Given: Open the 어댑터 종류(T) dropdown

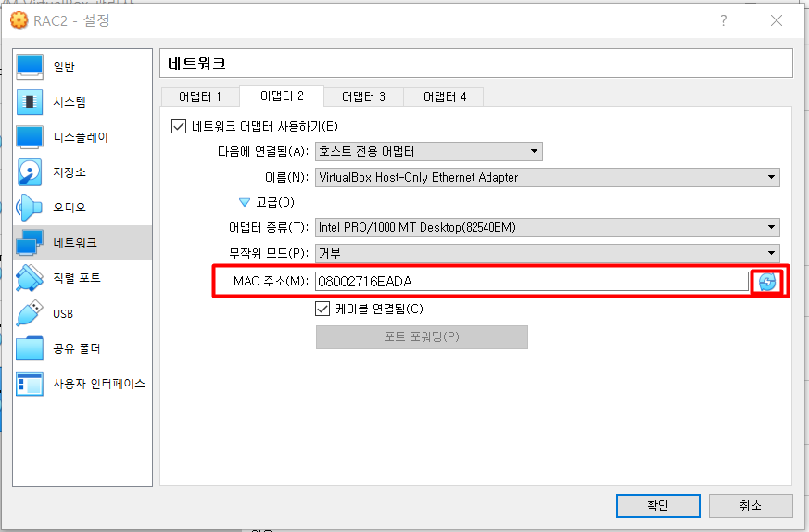Looking at the screenshot, I should tap(548, 227).
